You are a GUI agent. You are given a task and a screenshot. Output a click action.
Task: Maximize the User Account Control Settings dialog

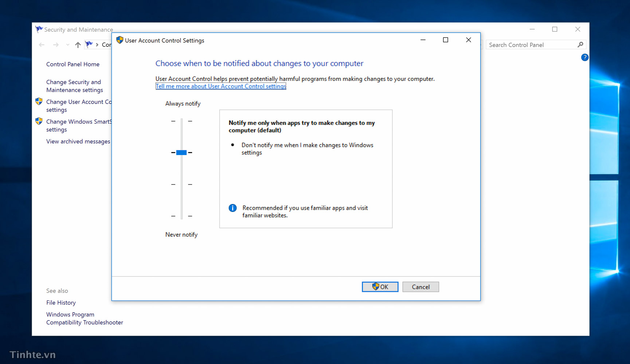pyautogui.click(x=445, y=40)
